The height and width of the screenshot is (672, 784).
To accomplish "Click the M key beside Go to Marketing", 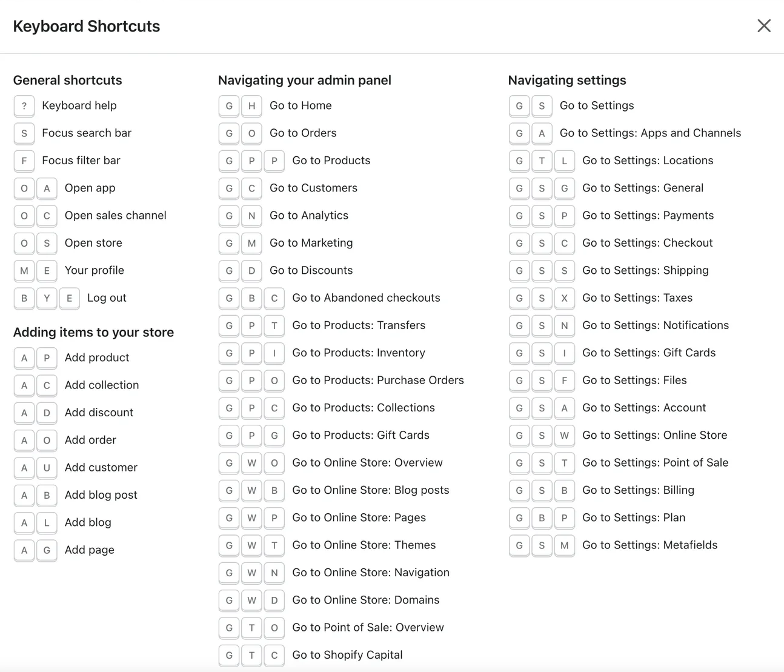I will 251,243.
